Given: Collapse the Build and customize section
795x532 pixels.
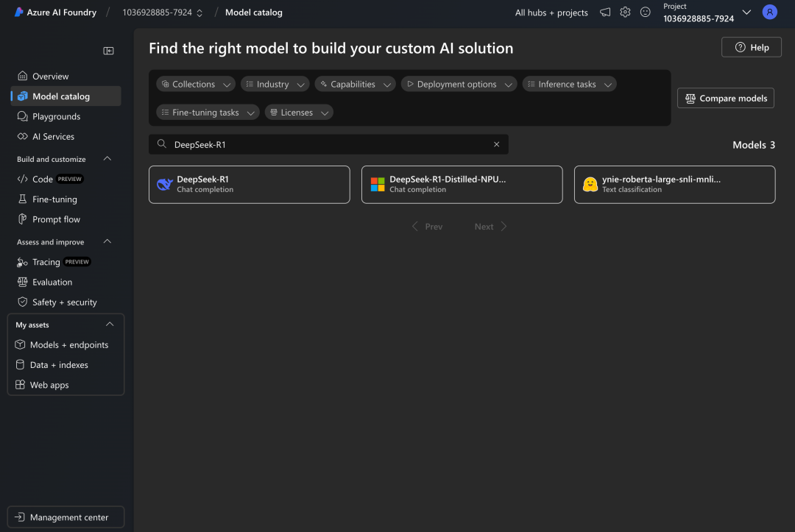Looking at the screenshot, I should pyautogui.click(x=107, y=159).
